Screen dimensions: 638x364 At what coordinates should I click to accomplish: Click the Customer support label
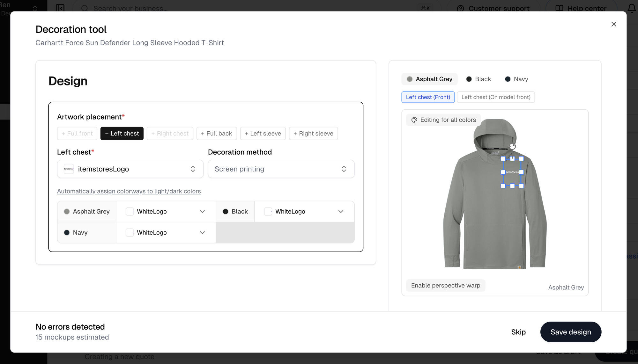pyautogui.click(x=499, y=9)
